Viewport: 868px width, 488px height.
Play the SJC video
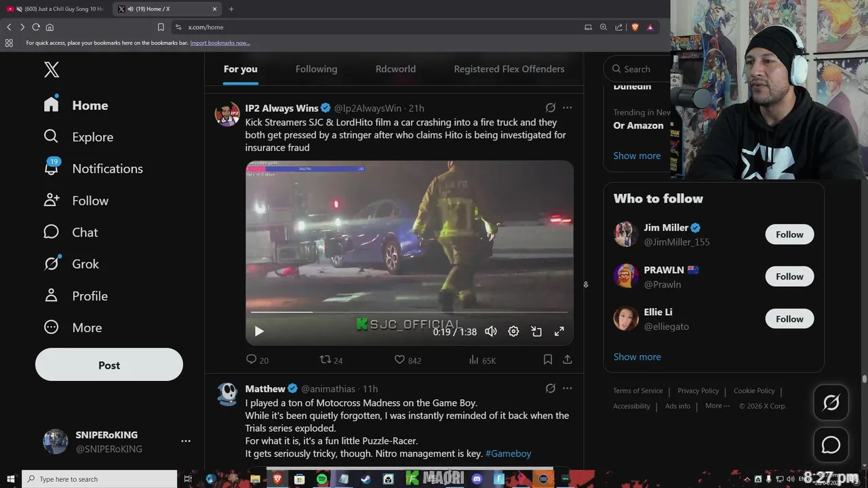[x=258, y=331]
